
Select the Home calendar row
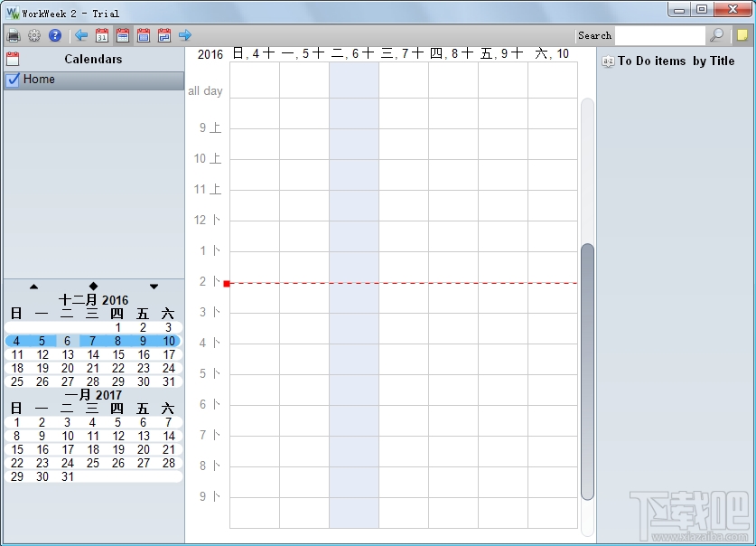pos(94,80)
